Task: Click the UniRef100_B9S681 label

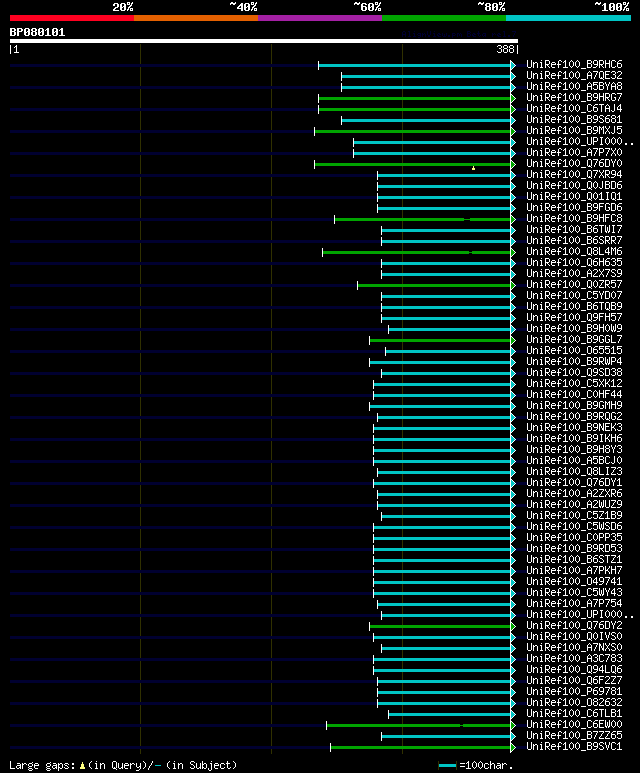Action: point(574,119)
